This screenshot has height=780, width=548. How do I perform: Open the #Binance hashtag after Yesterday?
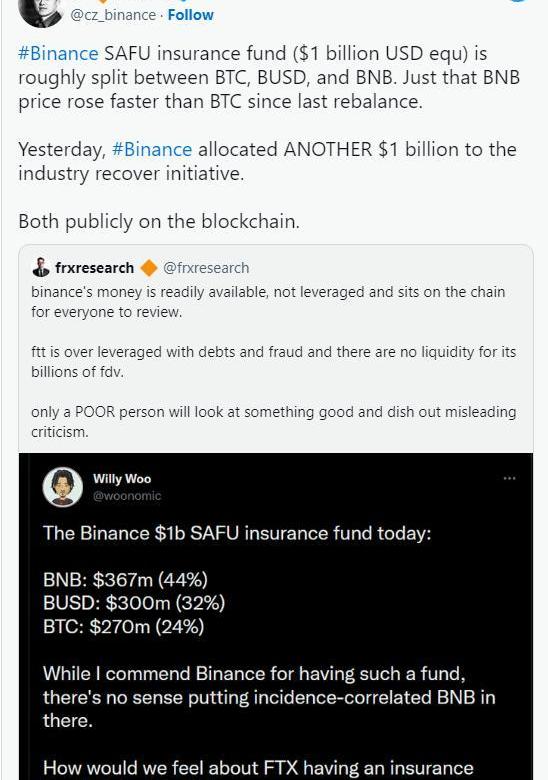152,149
